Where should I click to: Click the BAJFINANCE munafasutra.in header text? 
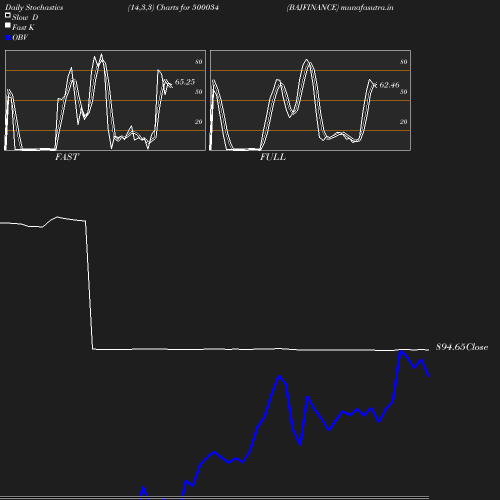[340, 7]
